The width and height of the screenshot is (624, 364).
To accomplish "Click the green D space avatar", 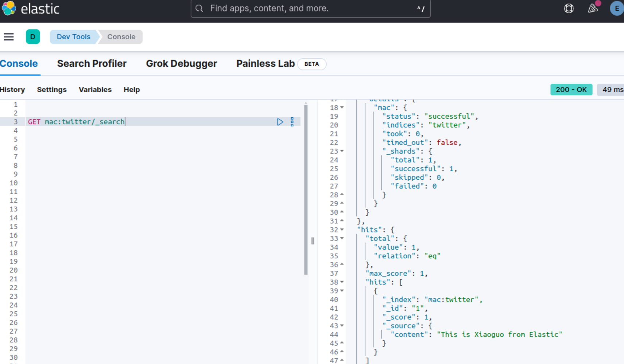I will (33, 37).
